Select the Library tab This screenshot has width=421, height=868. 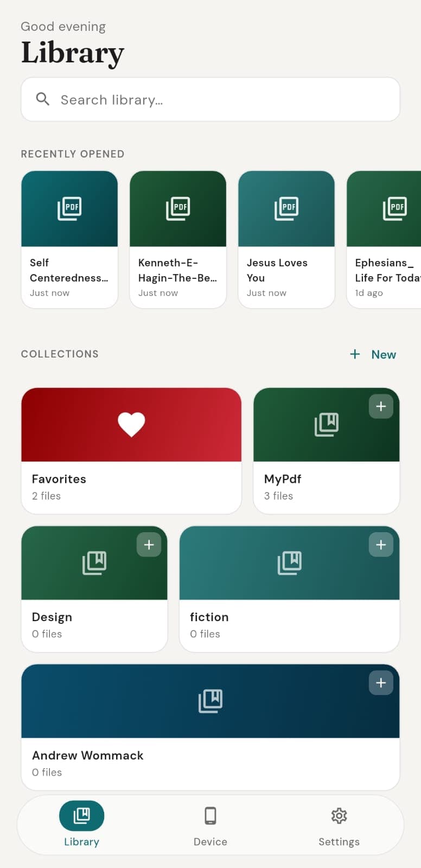[81, 826]
